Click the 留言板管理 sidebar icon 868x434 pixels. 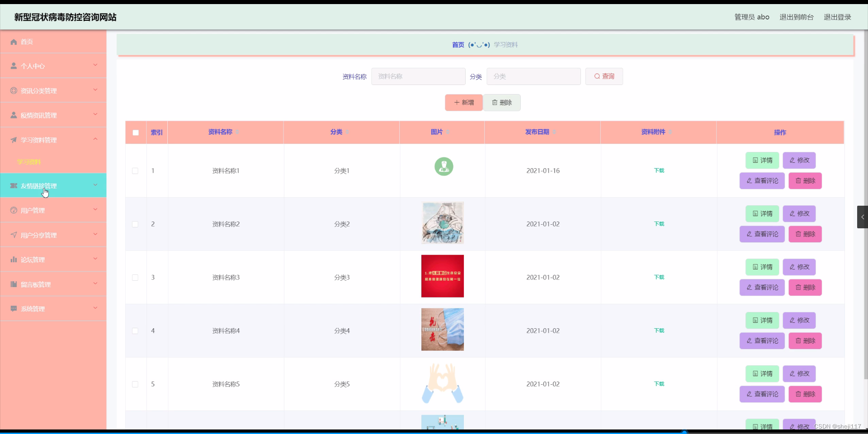(14, 284)
